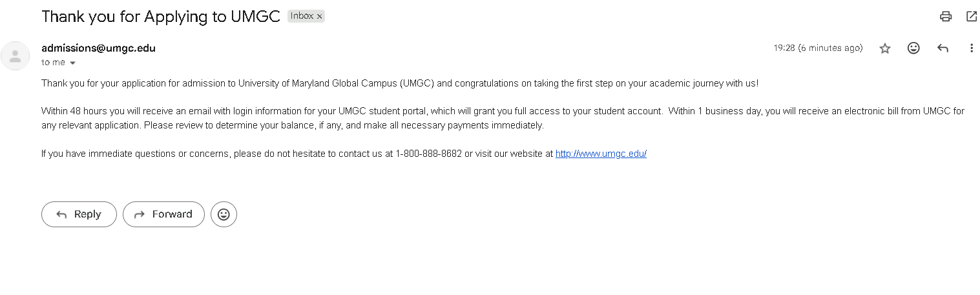Star this message from admissions
The height and width of the screenshot is (295, 980).
pos(885,48)
